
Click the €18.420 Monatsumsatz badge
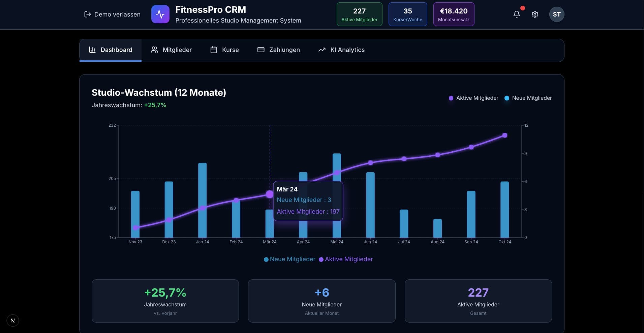click(x=454, y=14)
